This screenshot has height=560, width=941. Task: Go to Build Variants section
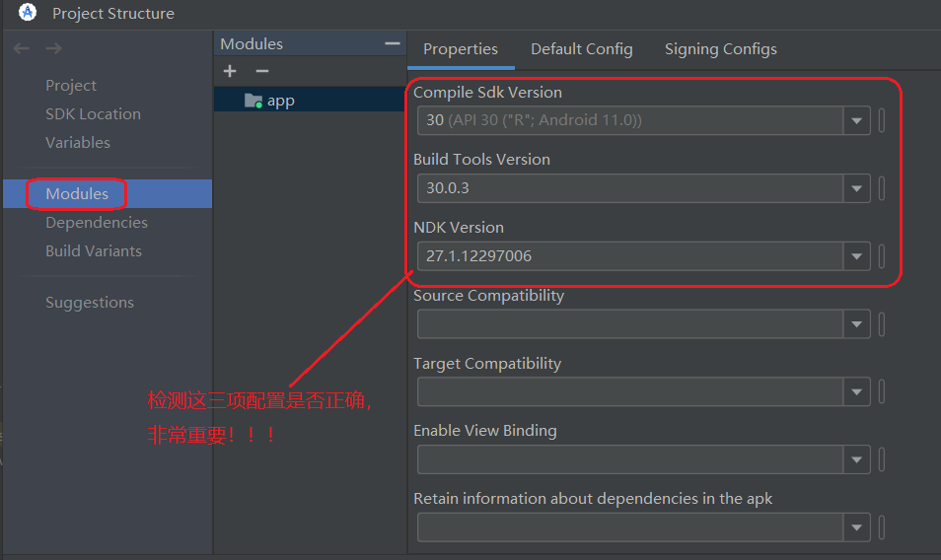pos(93,251)
